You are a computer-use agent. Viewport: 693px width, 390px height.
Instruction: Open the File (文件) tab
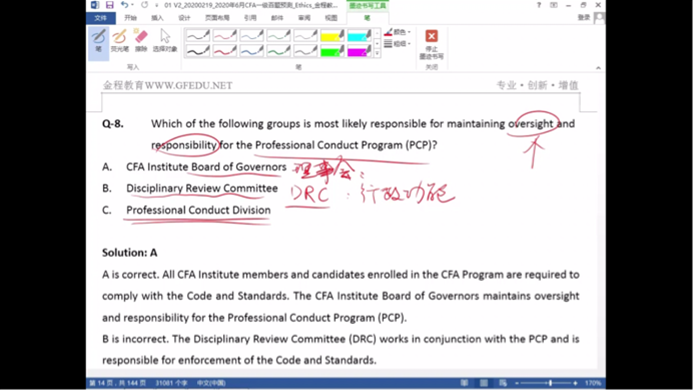(x=101, y=18)
